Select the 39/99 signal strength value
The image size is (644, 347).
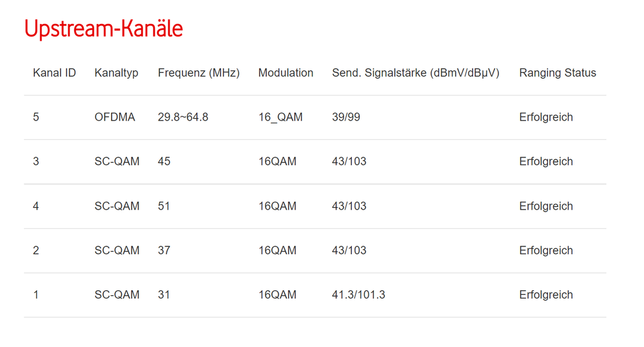(x=346, y=117)
